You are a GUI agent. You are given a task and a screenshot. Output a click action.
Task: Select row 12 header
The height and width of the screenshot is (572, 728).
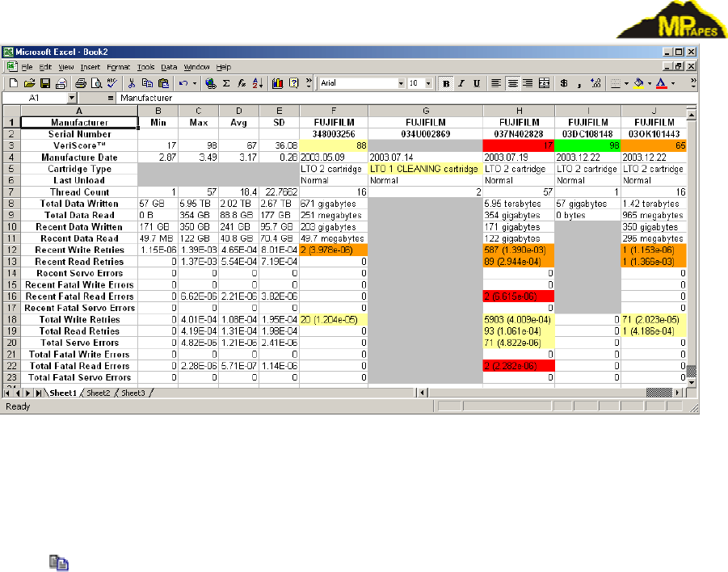point(11,250)
